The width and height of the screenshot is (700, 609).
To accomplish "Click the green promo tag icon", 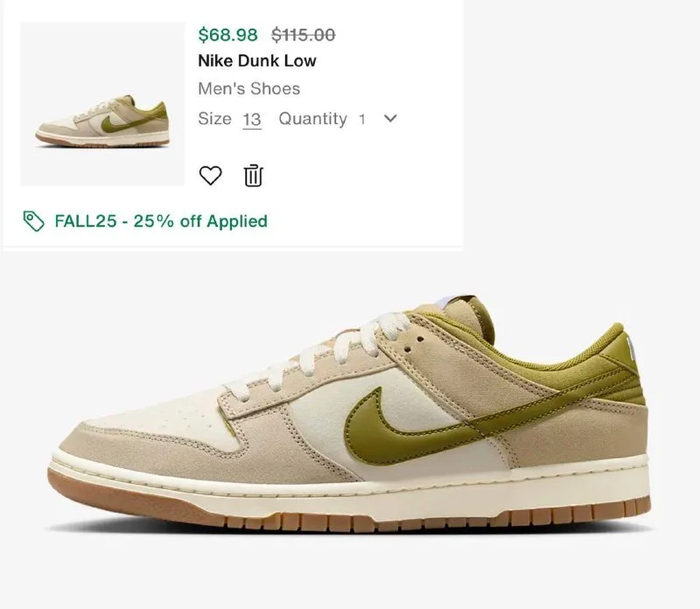I will tap(33, 221).
